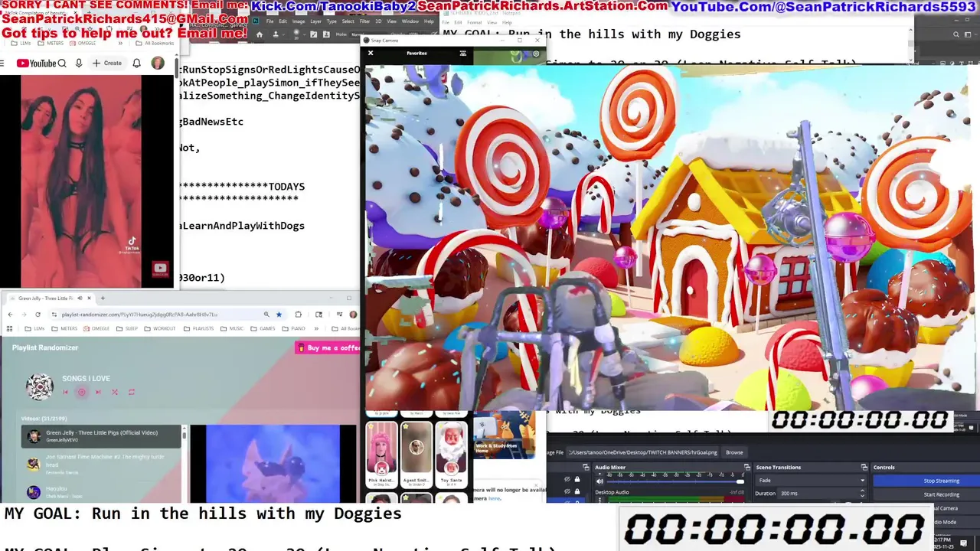Viewport: 980px width, 551px height.
Task: Click the pause/play circle in Playlist Randomizer
Action: (81, 392)
